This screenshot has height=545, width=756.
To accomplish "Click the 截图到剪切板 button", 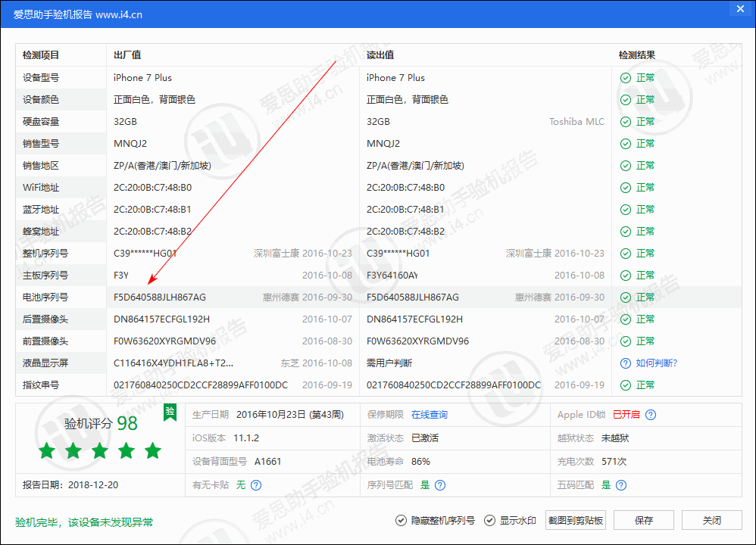I will 576,520.
